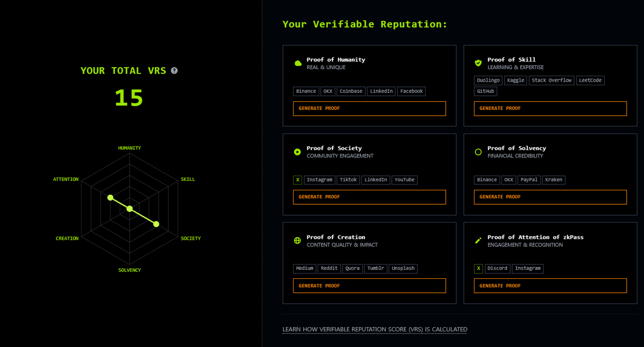644x347 pixels.
Task: Select the Kraken tag
Action: (x=553, y=180)
